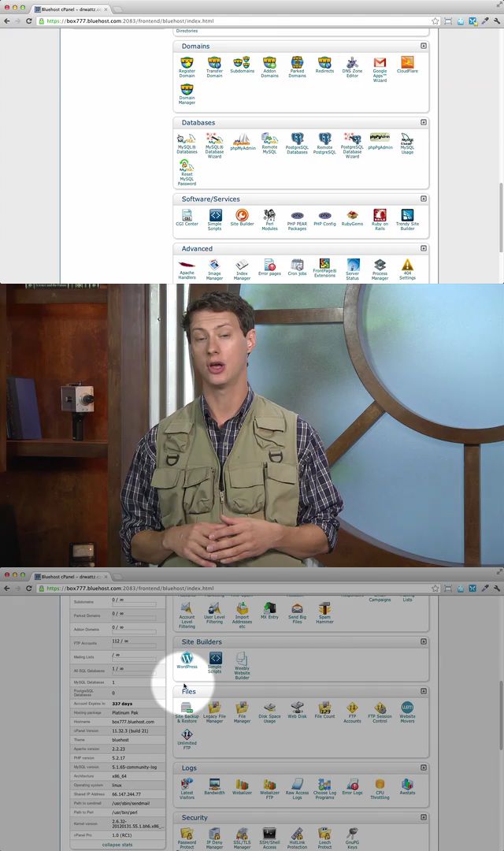Open Parked Domains
The width and height of the screenshot is (504, 851).
click(x=298, y=67)
